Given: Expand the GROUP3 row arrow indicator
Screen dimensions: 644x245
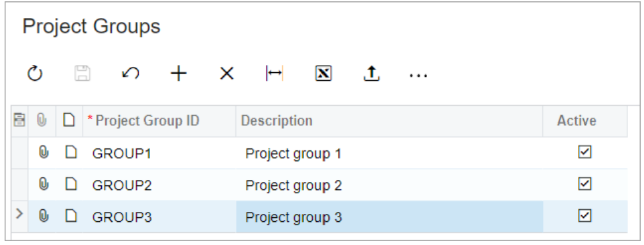Looking at the screenshot, I should [x=19, y=214].
